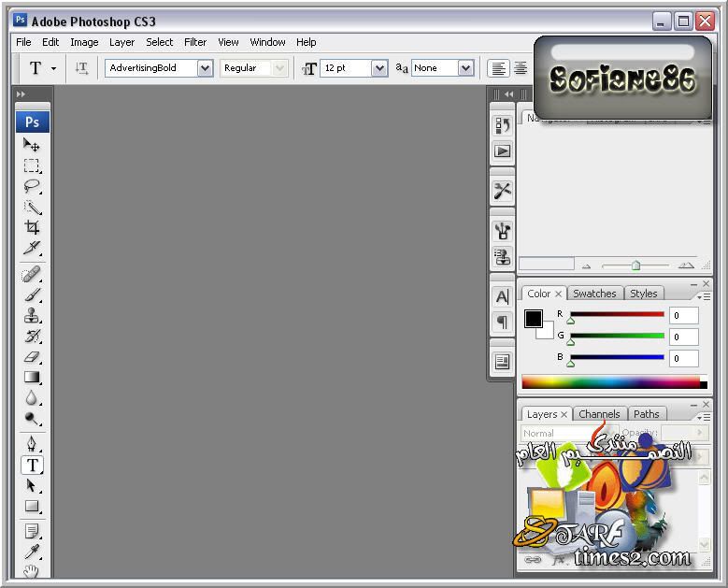Open the Brushes panel icon

(503, 231)
